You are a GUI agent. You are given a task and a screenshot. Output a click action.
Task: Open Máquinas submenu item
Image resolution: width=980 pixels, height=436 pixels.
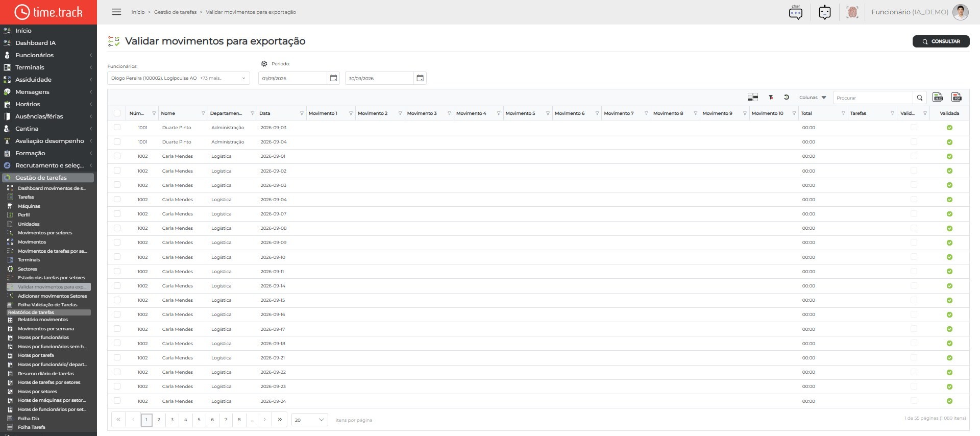click(29, 206)
